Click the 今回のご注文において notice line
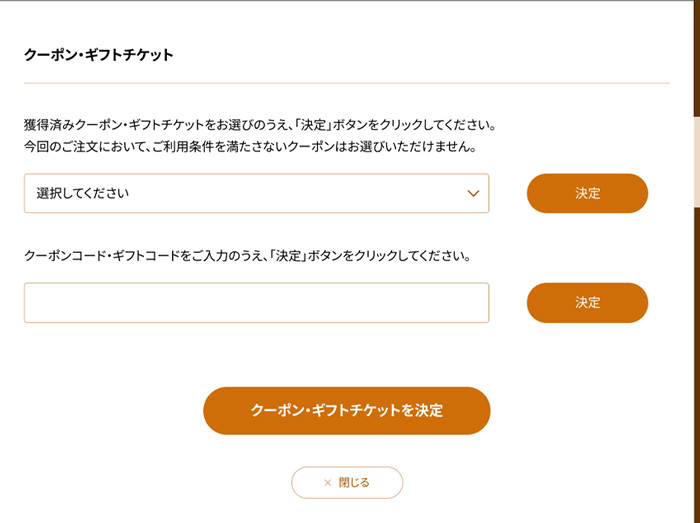Screen dimensions: 700x523 [x=250, y=146]
